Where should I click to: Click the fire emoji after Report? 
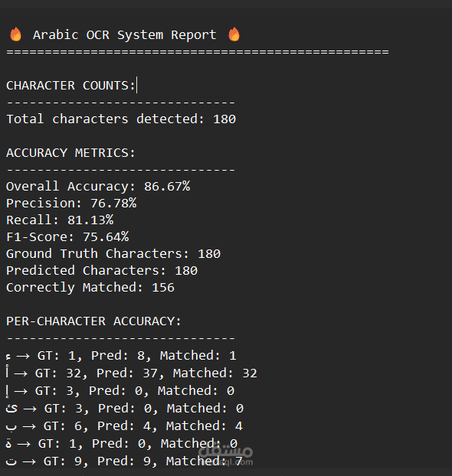[x=234, y=34]
